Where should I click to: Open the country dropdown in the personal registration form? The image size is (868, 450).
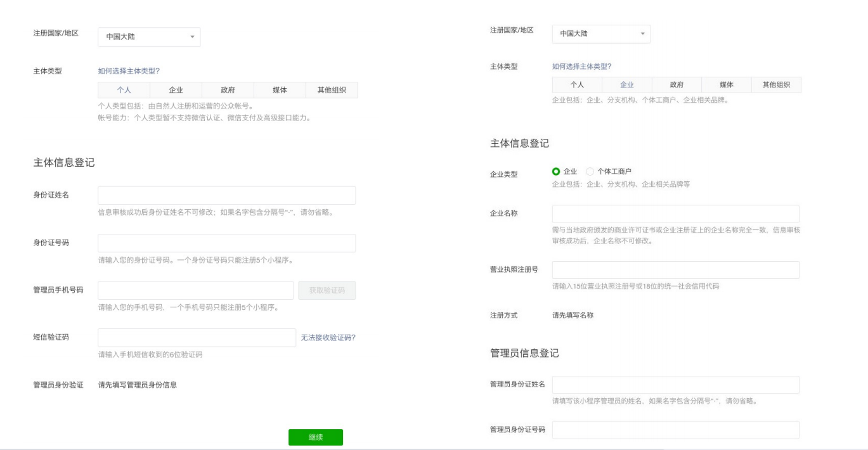click(149, 37)
